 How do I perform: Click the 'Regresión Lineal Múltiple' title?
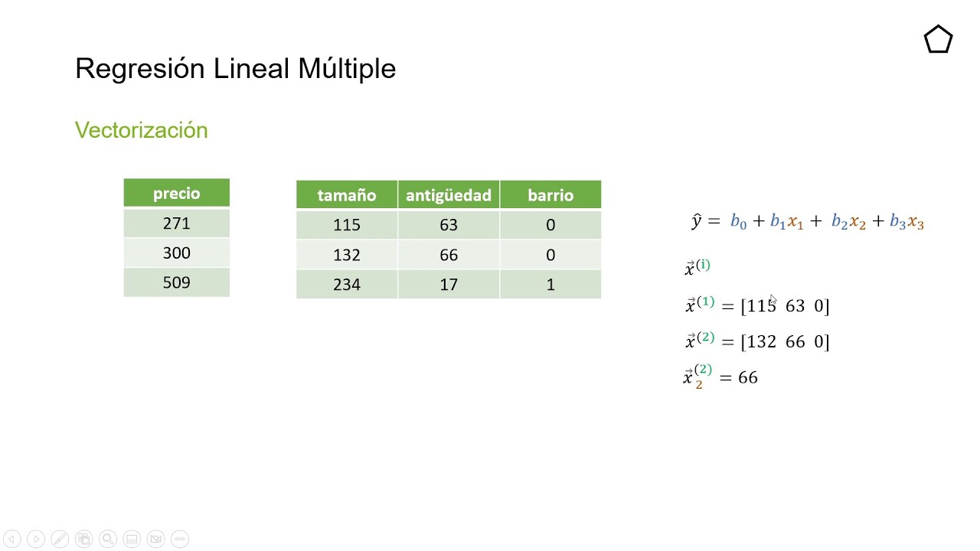[235, 69]
